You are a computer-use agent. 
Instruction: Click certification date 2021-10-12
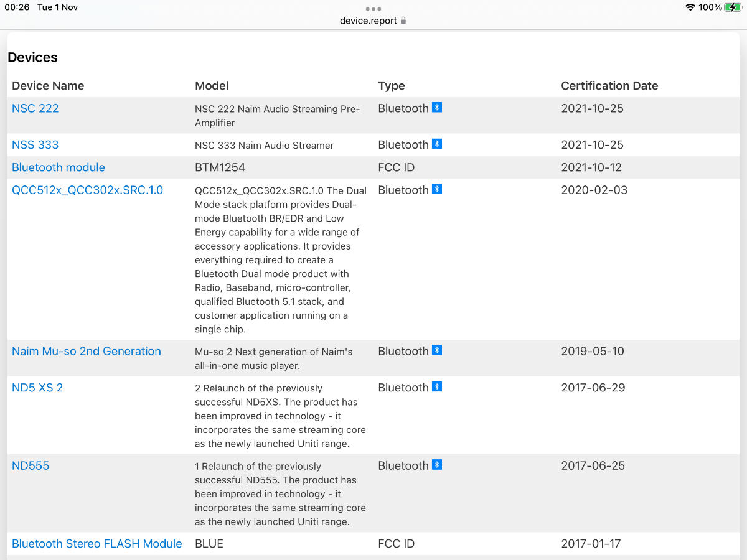(591, 167)
